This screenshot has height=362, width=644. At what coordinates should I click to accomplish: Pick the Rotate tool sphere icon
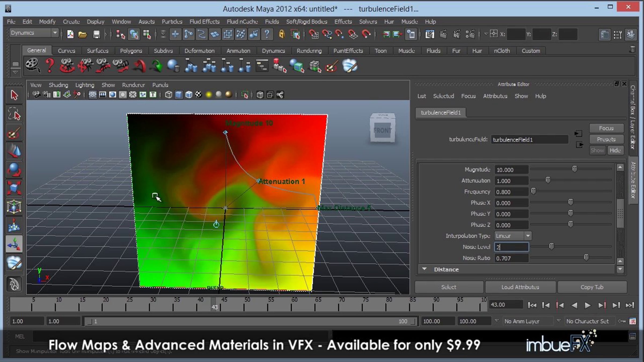pos(14,170)
